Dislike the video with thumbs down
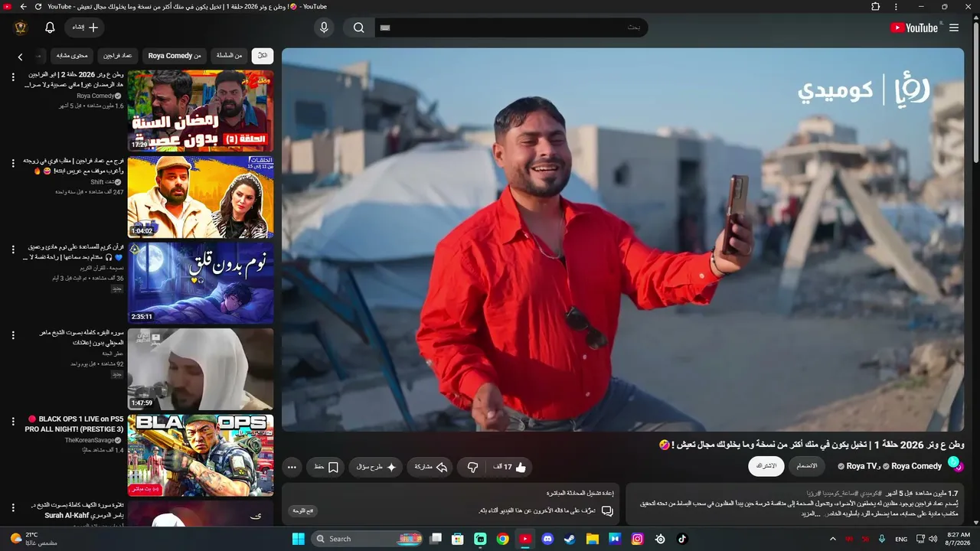The height and width of the screenshot is (551, 980). tap(472, 467)
